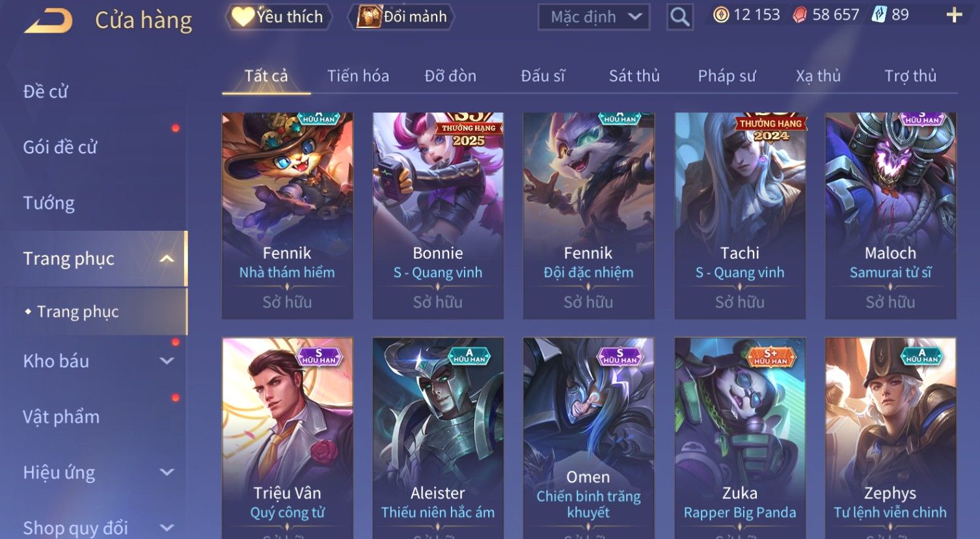Open the search magnifier icon
This screenshot has height=539, width=980.
coord(679,17)
